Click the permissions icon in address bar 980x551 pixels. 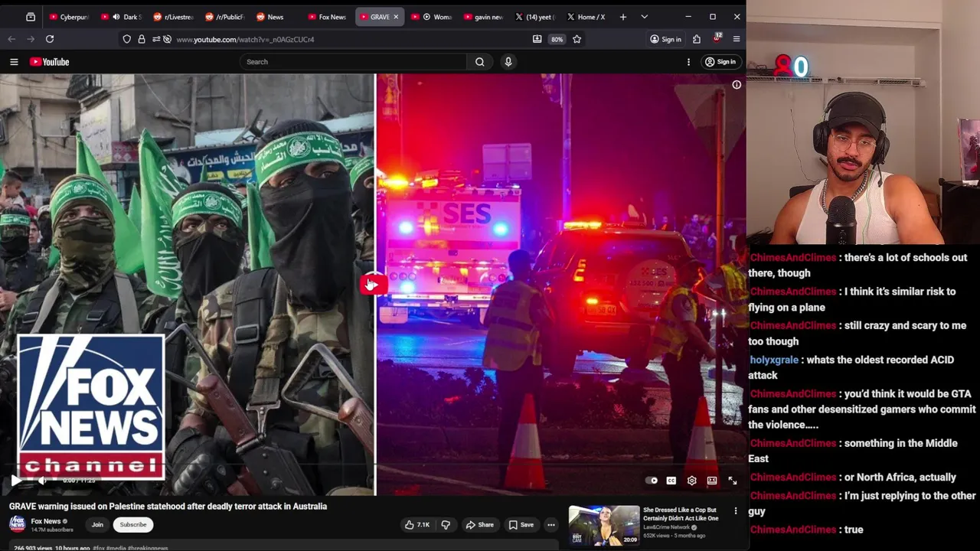156,39
